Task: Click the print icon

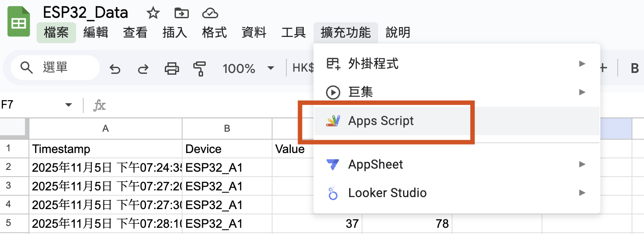Action: tap(171, 69)
